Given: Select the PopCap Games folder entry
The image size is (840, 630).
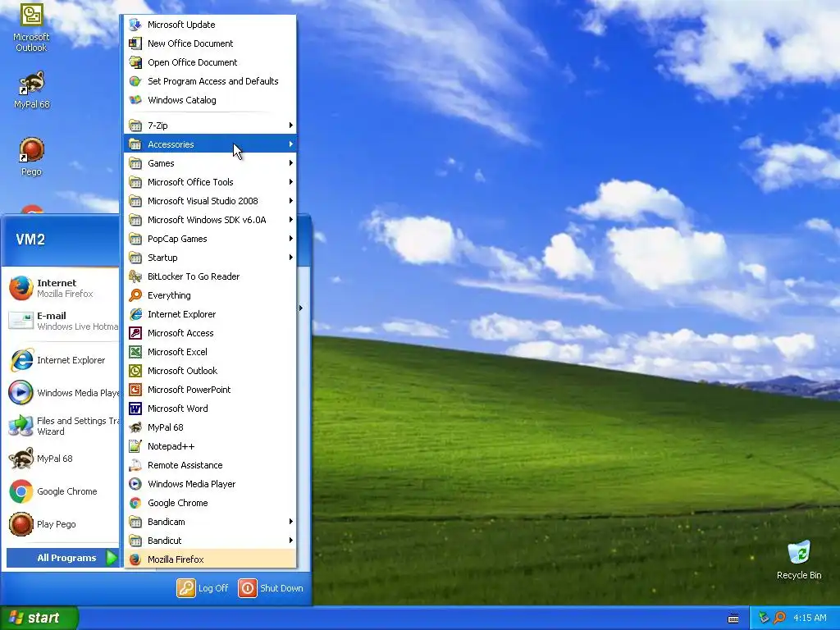Looking at the screenshot, I should [210, 239].
